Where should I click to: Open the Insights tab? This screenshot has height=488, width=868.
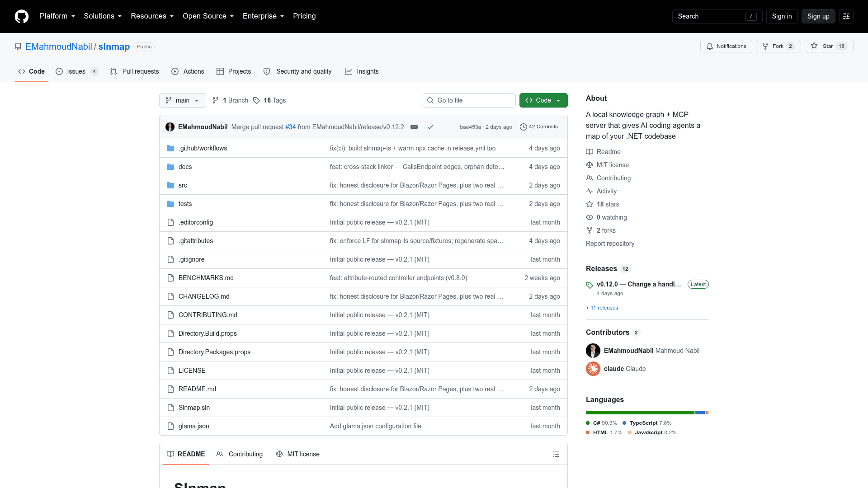362,71
